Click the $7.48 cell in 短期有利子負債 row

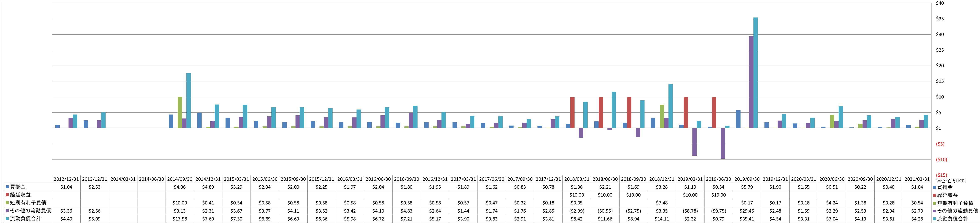pyautogui.click(x=662, y=203)
